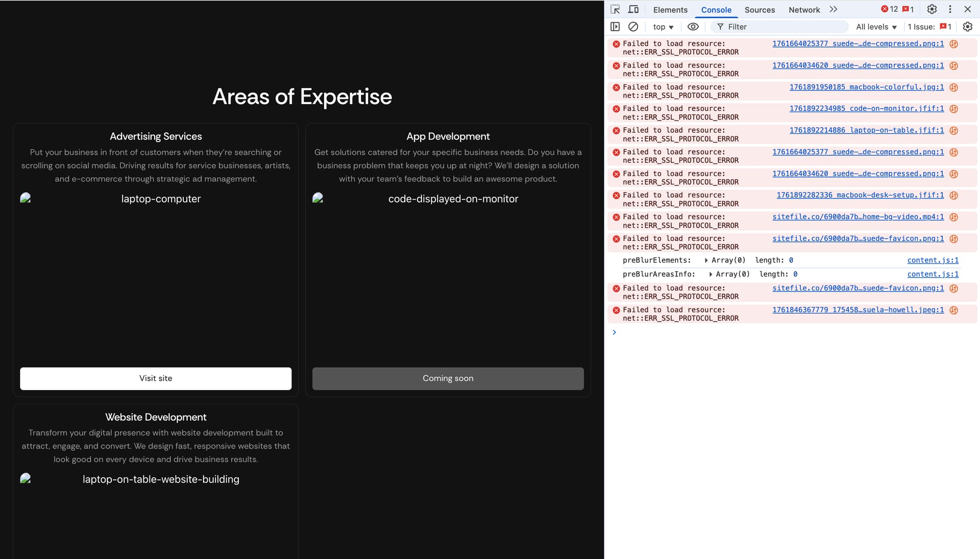Clear the console
The width and height of the screenshot is (980, 559).
click(633, 27)
